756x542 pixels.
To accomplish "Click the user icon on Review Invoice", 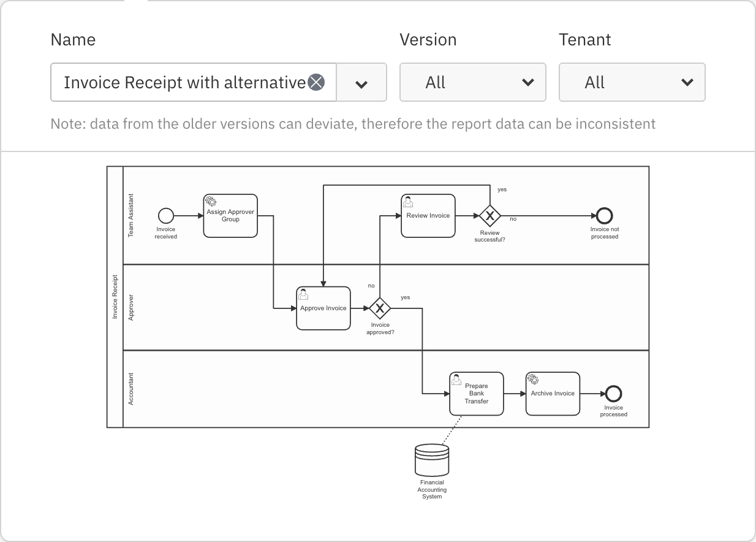I will click(x=408, y=201).
